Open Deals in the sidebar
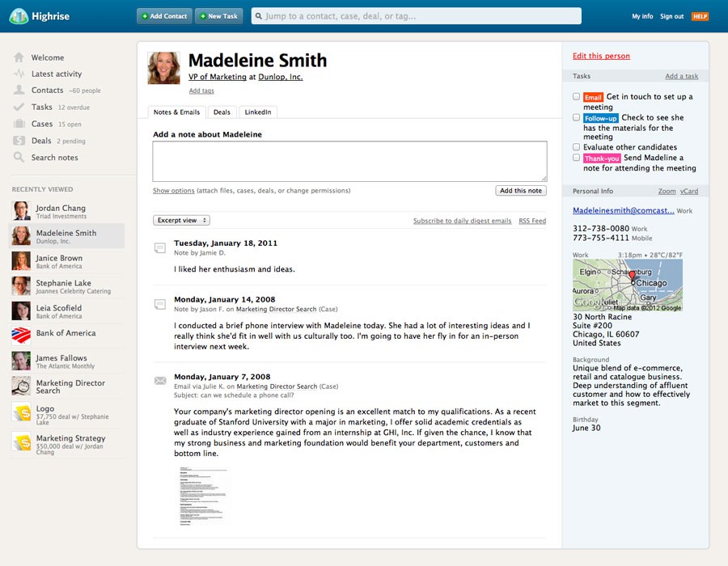This screenshot has height=566, width=728. coord(41,141)
